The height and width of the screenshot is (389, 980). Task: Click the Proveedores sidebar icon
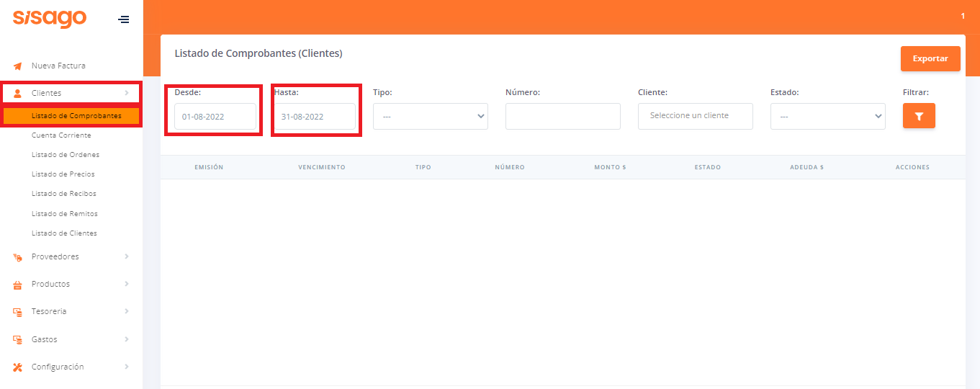(18, 257)
